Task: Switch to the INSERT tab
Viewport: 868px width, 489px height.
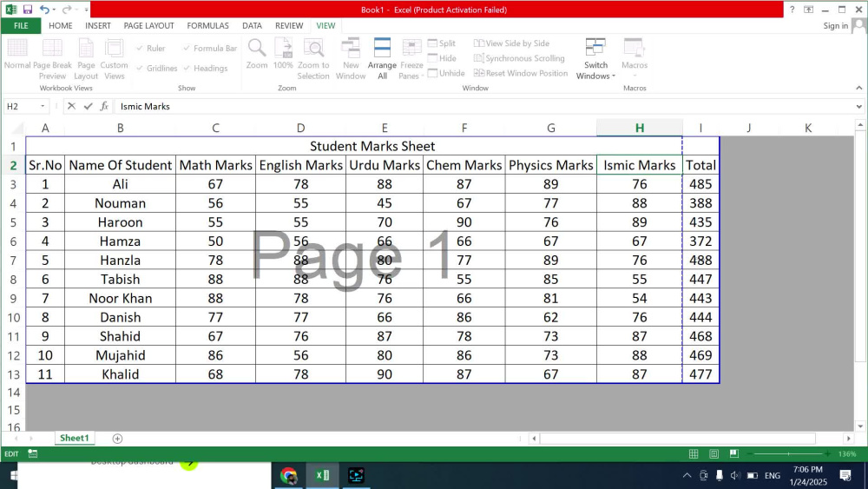Action: pyautogui.click(x=98, y=25)
